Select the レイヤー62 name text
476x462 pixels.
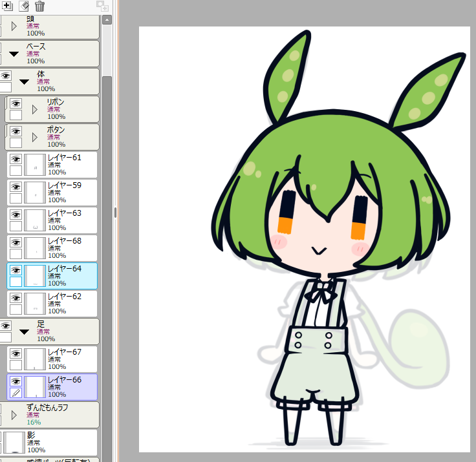(65, 297)
